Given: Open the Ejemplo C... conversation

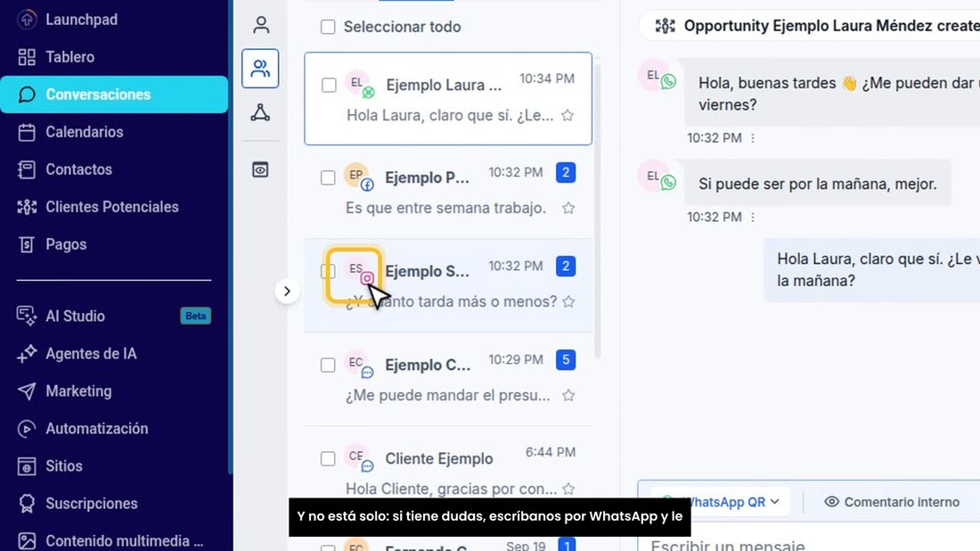Looking at the screenshot, I should tap(448, 379).
